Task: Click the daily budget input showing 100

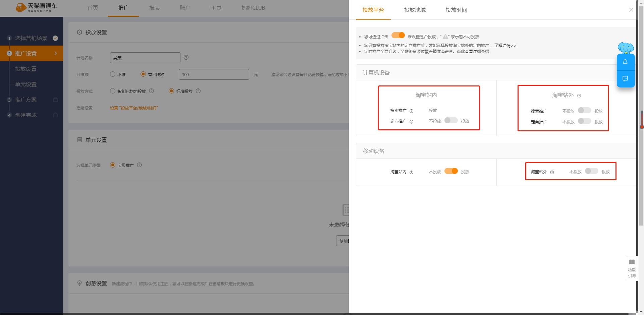Action: [x=214, y=74]
